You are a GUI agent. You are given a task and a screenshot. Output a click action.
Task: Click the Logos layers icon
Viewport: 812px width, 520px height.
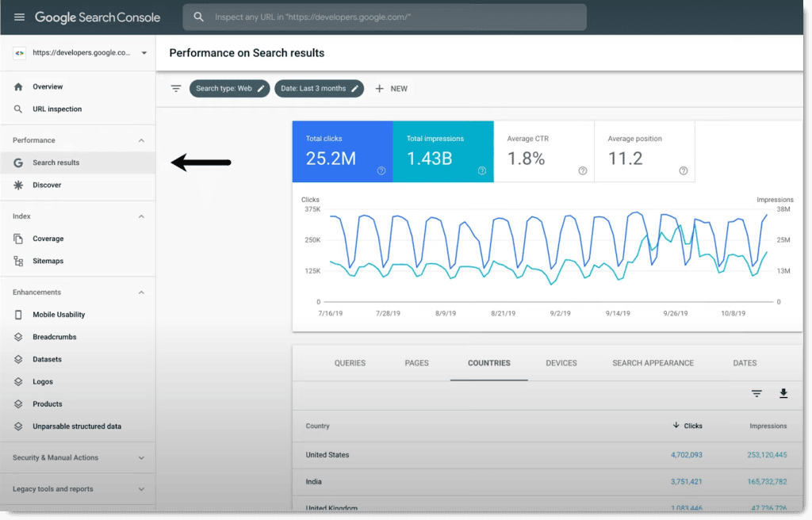[x=18, y=382]
